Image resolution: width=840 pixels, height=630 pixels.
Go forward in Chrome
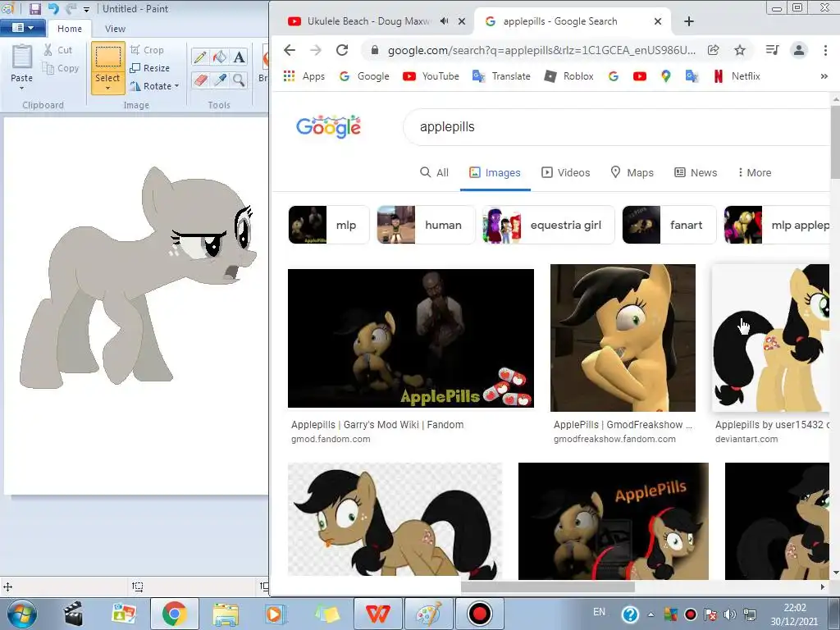316,50
